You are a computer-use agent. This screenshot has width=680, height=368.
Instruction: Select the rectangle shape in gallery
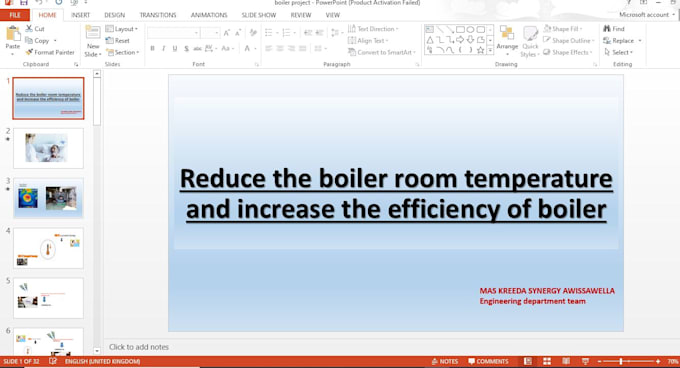460,29
